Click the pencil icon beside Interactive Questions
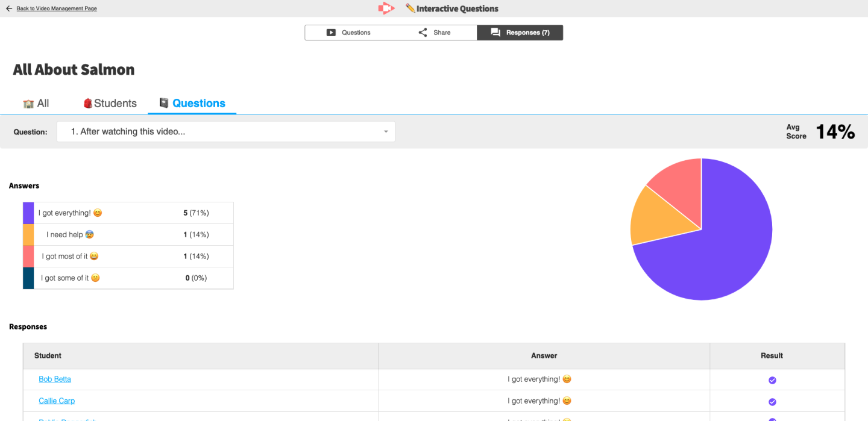The image size is (868, 421). pyautogui.click(x=410, y=8)
